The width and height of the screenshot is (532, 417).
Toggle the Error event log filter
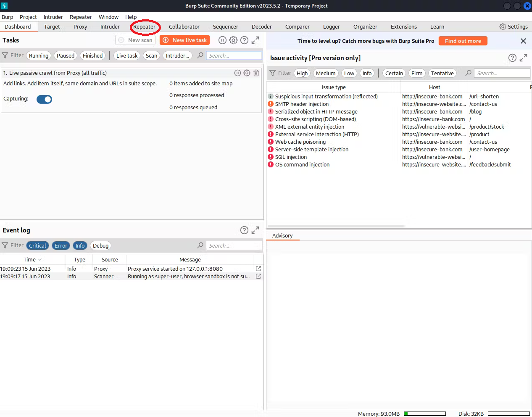[61, 245]
